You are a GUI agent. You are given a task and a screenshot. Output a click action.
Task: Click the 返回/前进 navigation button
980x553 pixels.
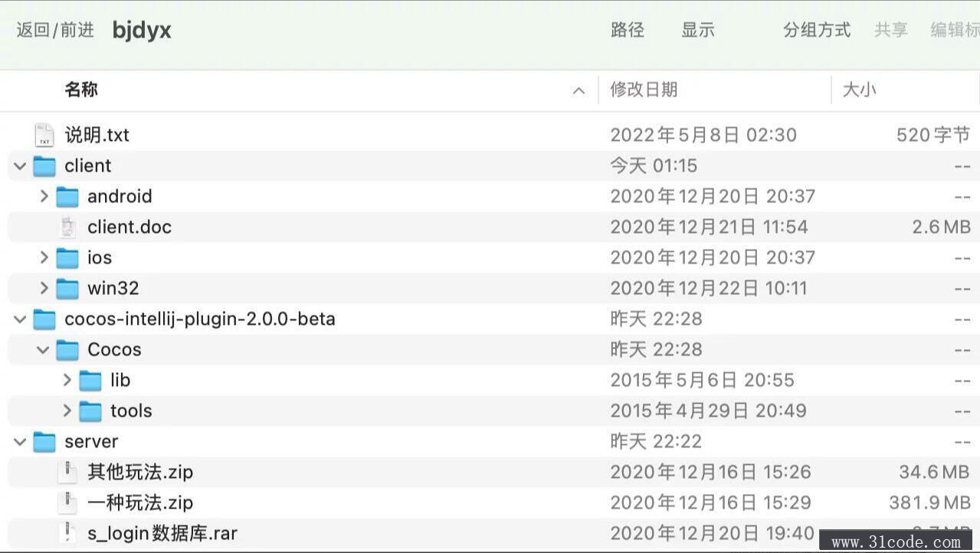coord(55,30)
